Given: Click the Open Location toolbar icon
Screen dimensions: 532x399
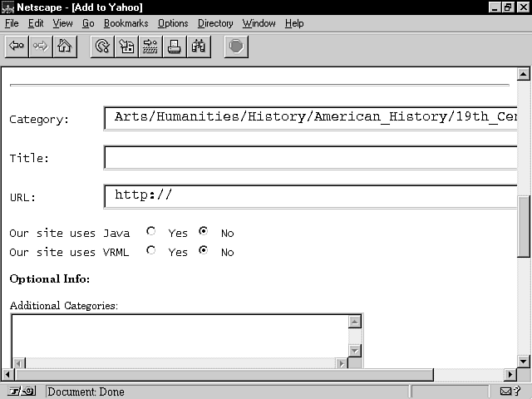Looking at the screenshot, I should [150, 47].
